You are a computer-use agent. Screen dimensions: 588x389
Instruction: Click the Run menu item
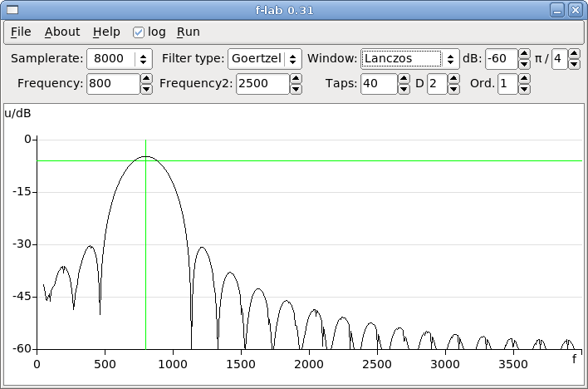click(x=189, y=32)
